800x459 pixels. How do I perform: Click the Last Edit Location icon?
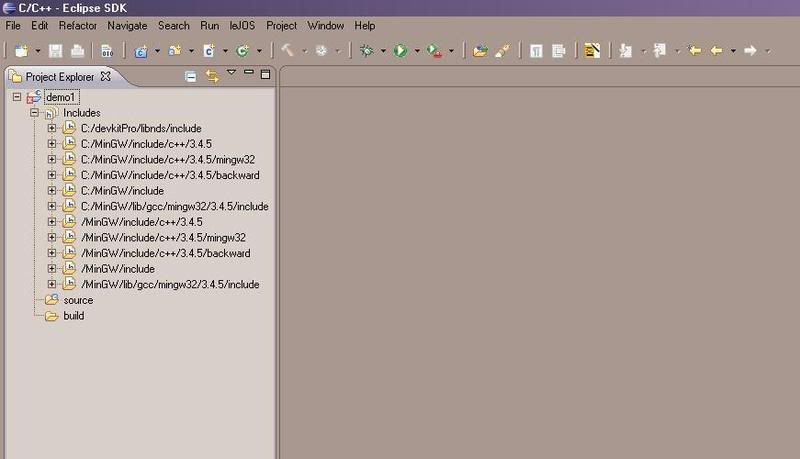pos(694,50)
